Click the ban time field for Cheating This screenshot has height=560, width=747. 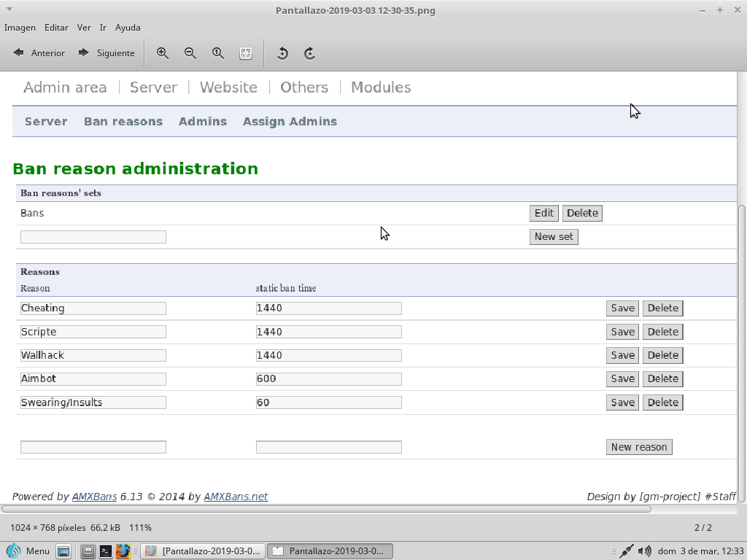point(329,308)
